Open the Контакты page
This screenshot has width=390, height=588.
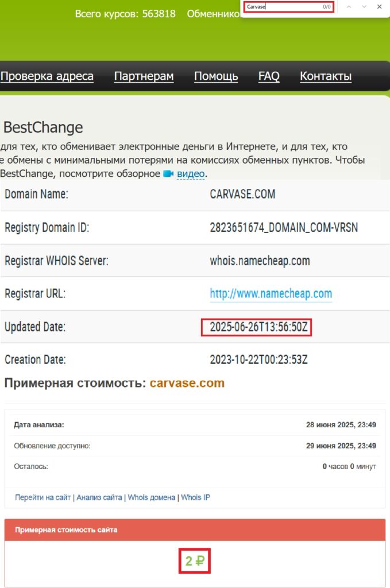[326, 76]
